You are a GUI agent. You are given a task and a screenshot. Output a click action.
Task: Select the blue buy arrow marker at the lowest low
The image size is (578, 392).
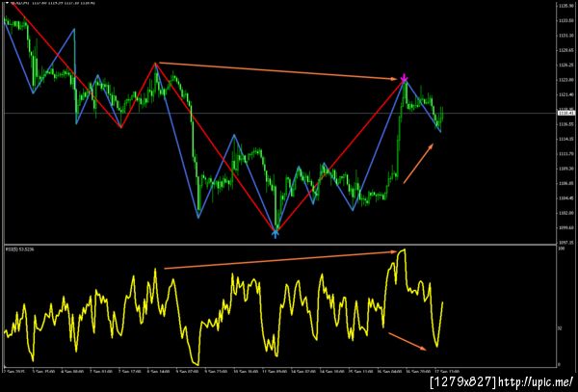[x=276, y=234]
